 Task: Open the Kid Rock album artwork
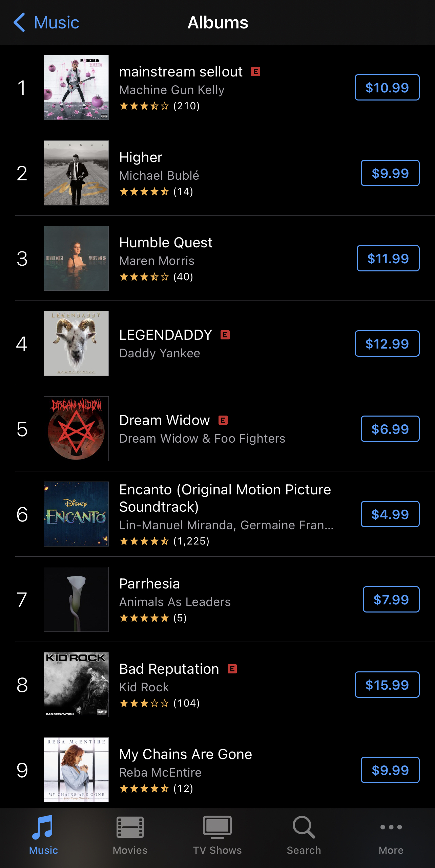click(76, 685)
